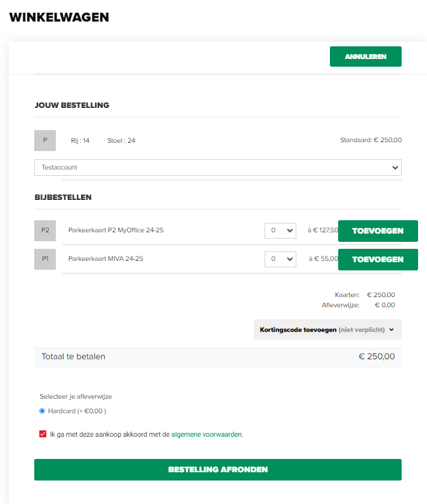427x504 pixels.
Task: Click the Parkeerkaart P2 MyOffice 24-25 label
Action: [x=116, y=230]
